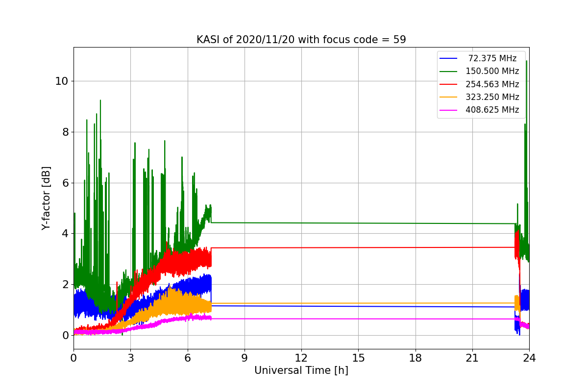Click x-axis tick label 12
This screenshot has width=588, height=392.
pyautogui.click(x=301, y=358)
